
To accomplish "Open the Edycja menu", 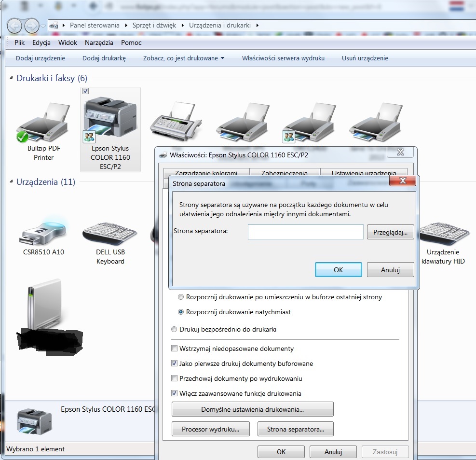I will [x=41, y=42].
